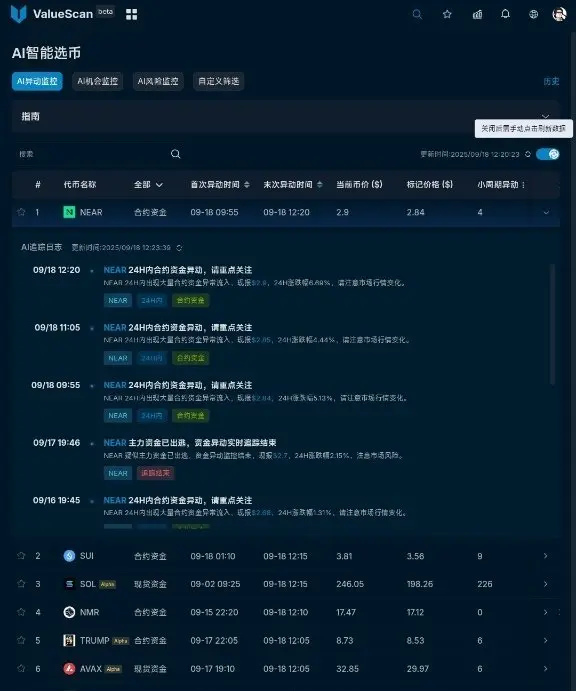Expand the 指南 guide panel chevron

tap(546, 116)
